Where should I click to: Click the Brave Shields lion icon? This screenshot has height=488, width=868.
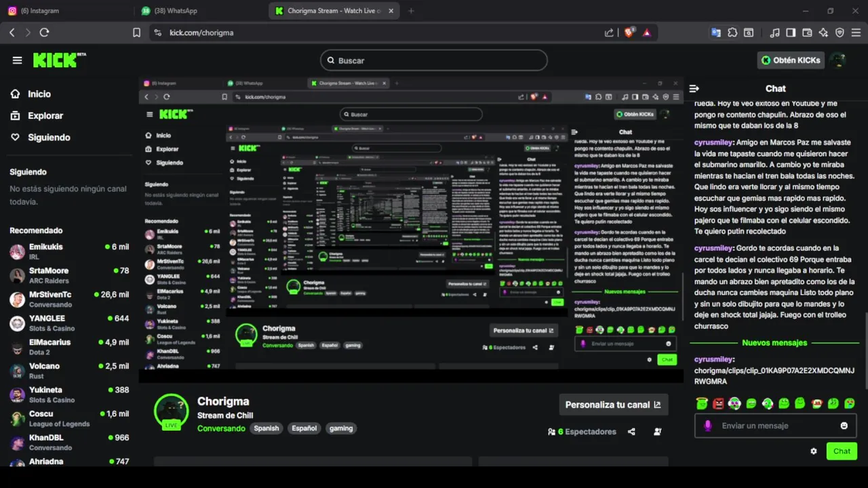point(629,32)
